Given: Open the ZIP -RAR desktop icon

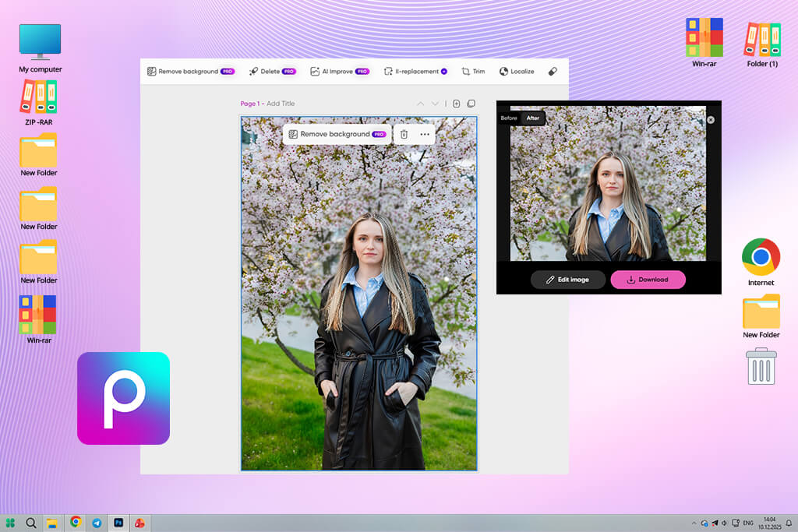Looking at the screenshot, I should click(39, 103).
